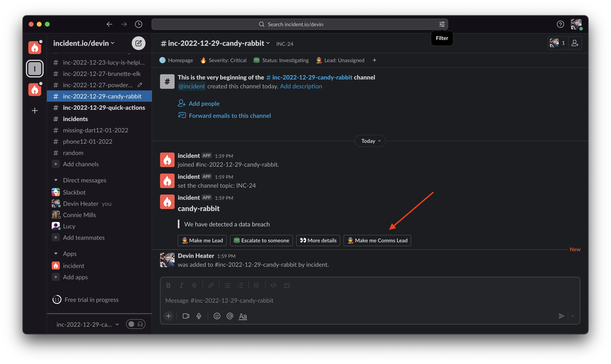The height and width of the screenshot is (364, 611).
Task: Click the record video clip icon
Action: click(186, 316)
